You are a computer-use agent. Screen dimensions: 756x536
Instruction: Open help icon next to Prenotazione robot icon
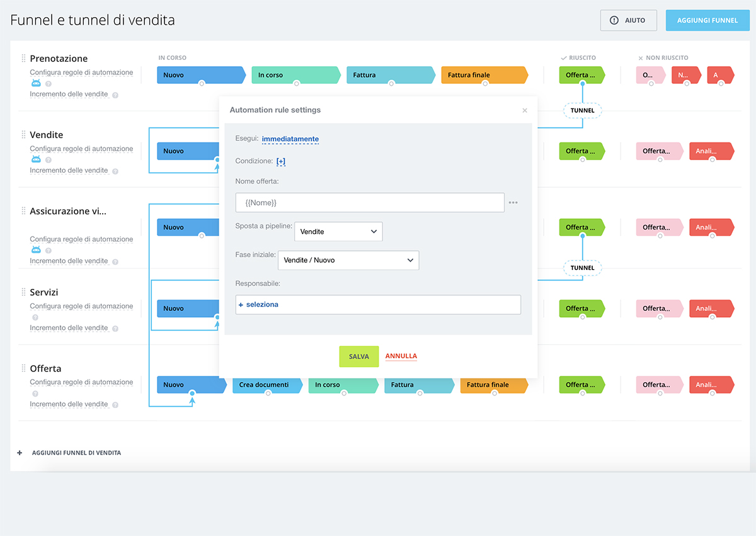(49, 84)
